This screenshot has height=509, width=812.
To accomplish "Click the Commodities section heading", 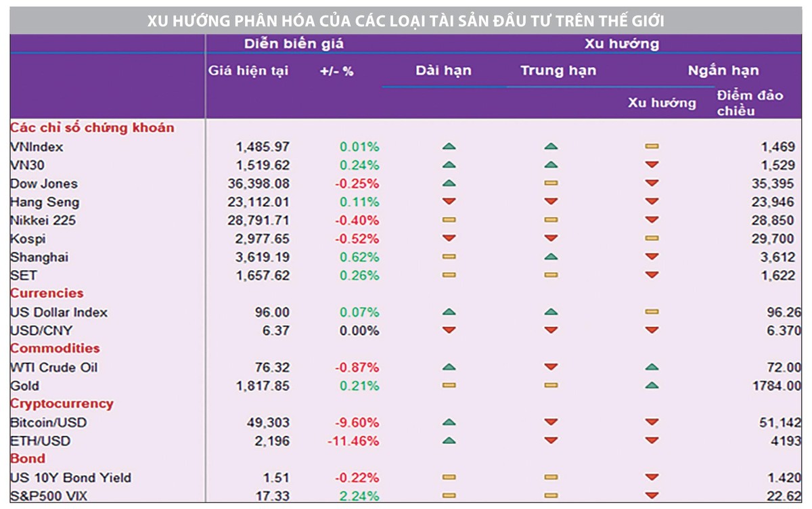I will point(55,348).
